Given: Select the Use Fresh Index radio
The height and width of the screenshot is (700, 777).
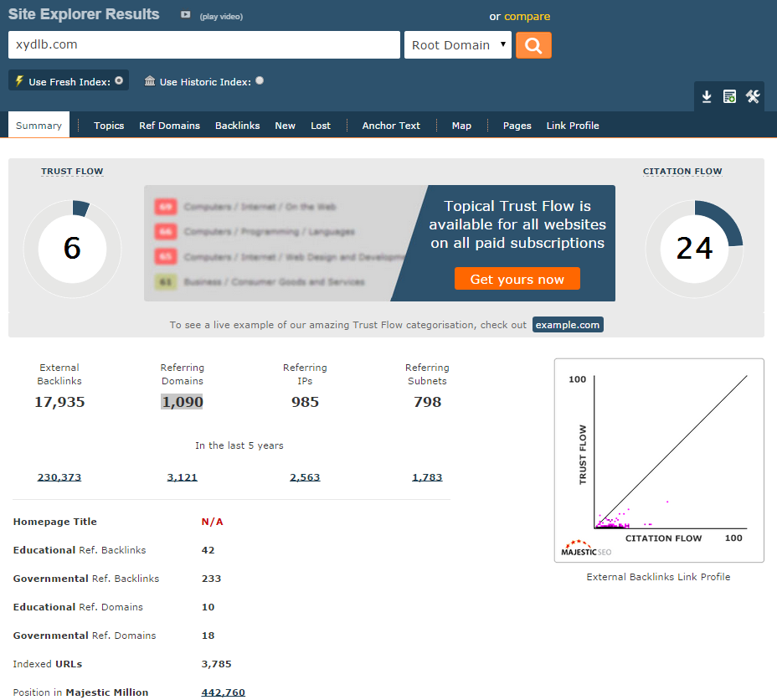Looking at the screenshot, I should (x=119, y=80).
